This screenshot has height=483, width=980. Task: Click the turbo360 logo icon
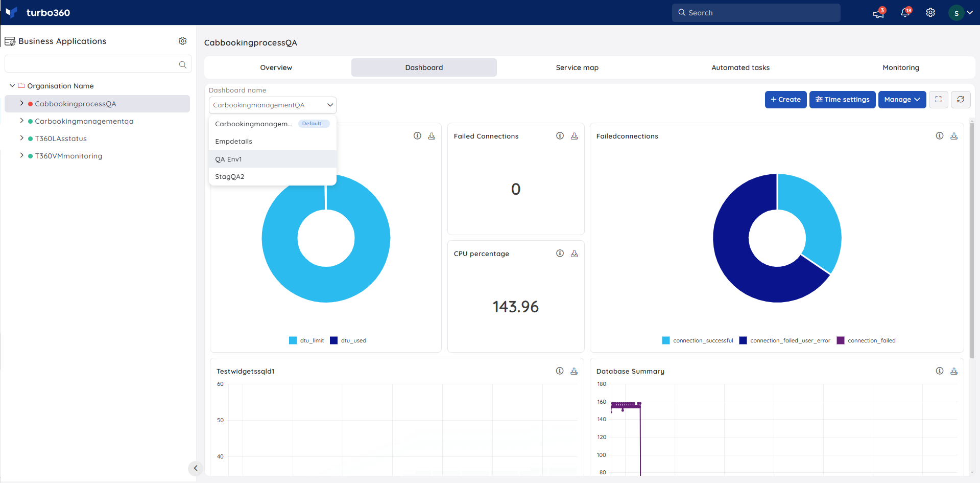coord(11,12)
